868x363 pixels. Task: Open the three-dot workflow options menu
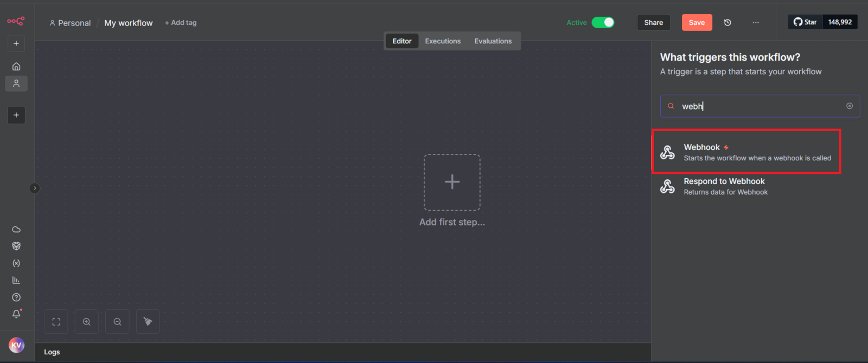756,23
